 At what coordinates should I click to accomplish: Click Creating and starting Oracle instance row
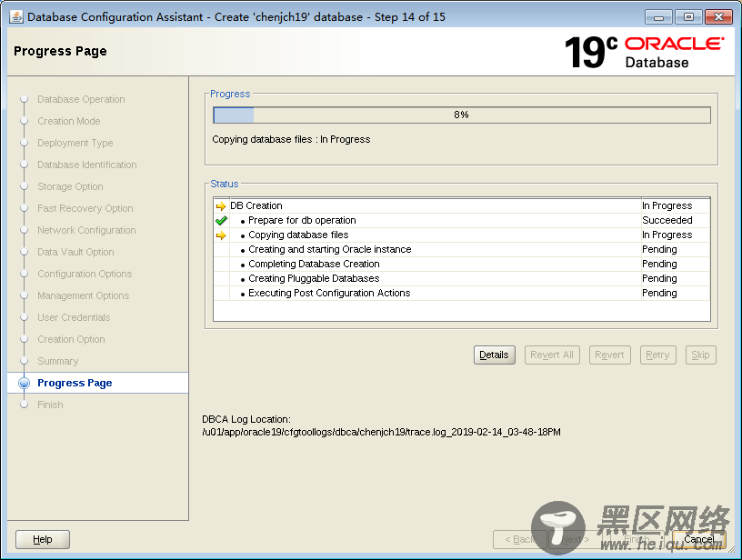click(x=462, y=249)
